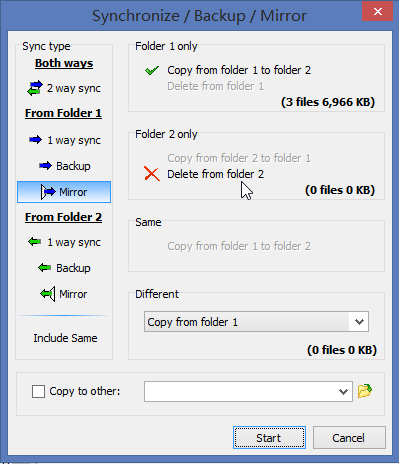Select Copy from folder 2 to folder 1 option

pos(239,158)
